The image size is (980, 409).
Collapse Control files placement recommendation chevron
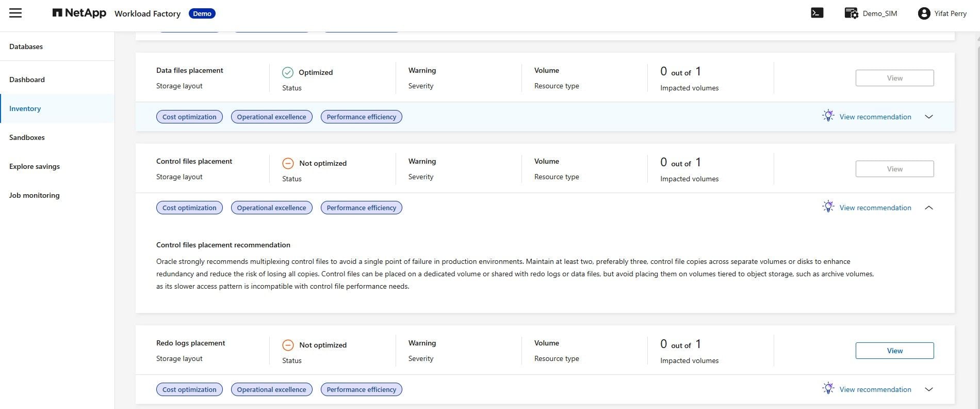[929, 208]
